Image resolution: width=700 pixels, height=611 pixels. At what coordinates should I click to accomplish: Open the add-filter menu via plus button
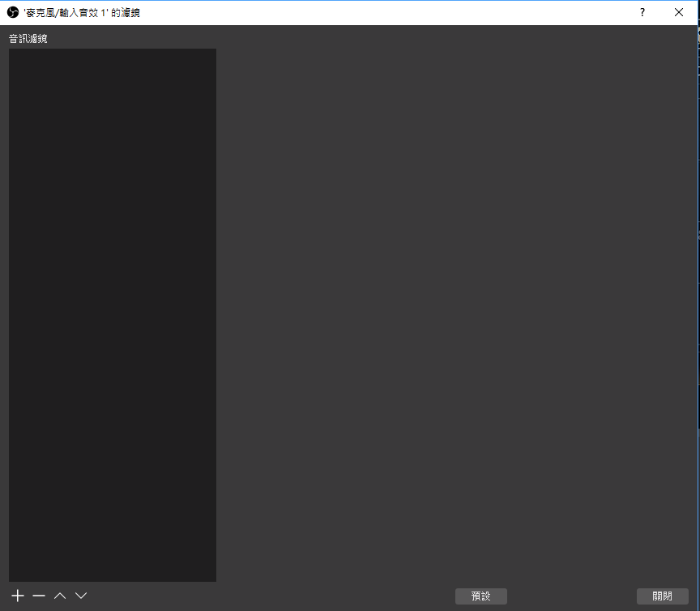(x=17, y=595)
